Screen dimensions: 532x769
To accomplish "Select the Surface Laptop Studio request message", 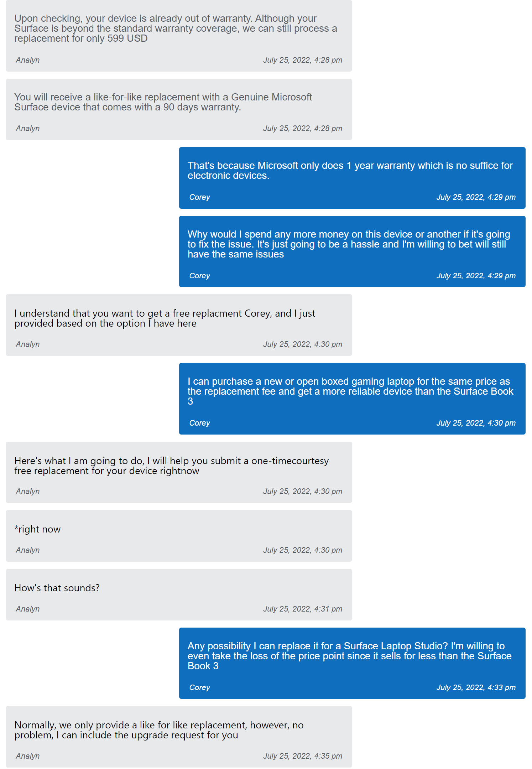I will [x=352, y=663].
